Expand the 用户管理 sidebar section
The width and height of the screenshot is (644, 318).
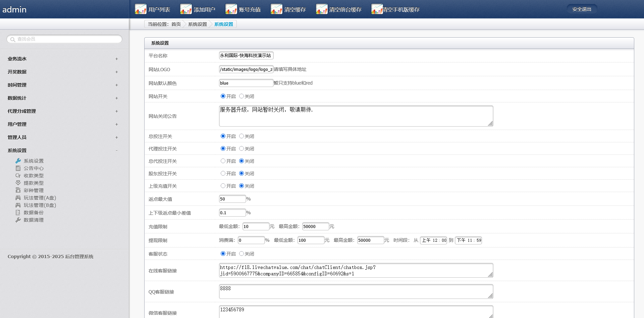[x=116, y=124]
